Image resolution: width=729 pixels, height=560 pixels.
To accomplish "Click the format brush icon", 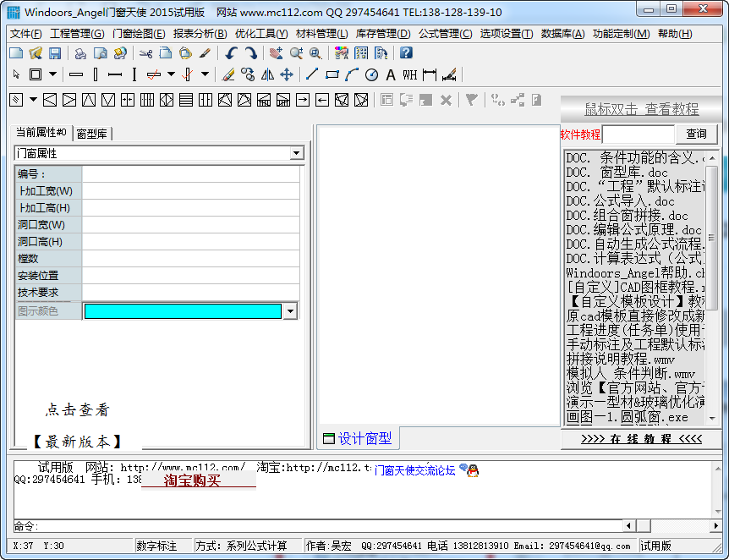I will pyautogui.click(x=205, y=53).
